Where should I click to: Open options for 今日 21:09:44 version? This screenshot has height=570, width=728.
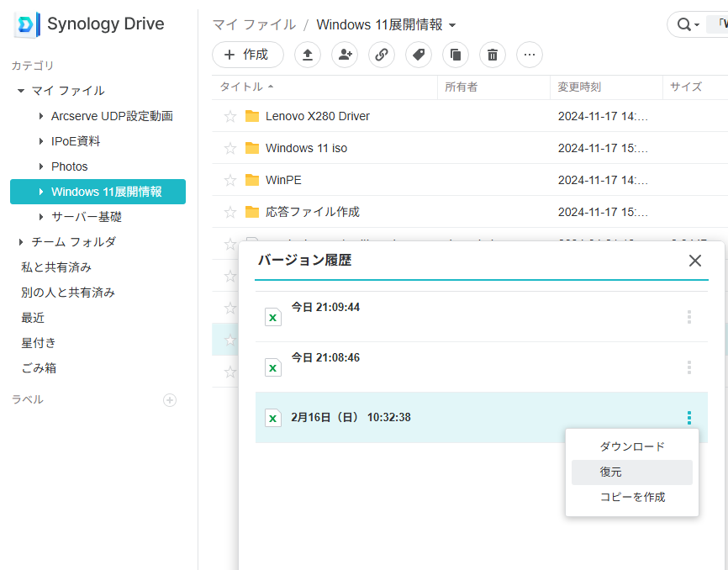click(689, 317)
